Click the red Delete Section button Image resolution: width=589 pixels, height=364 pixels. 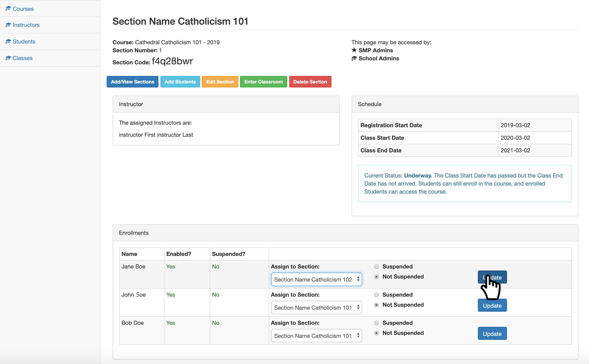click(310, 82)
